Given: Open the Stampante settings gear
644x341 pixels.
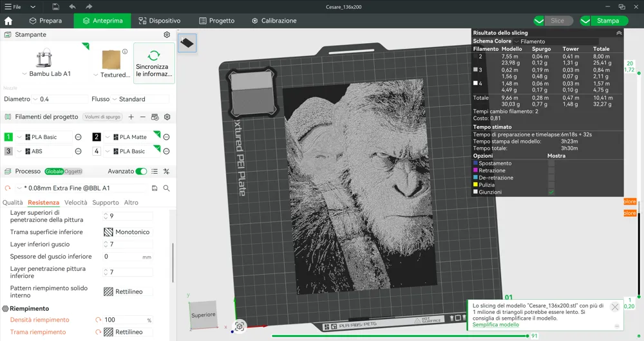Looking at the screenshot, I should point(167,35).
